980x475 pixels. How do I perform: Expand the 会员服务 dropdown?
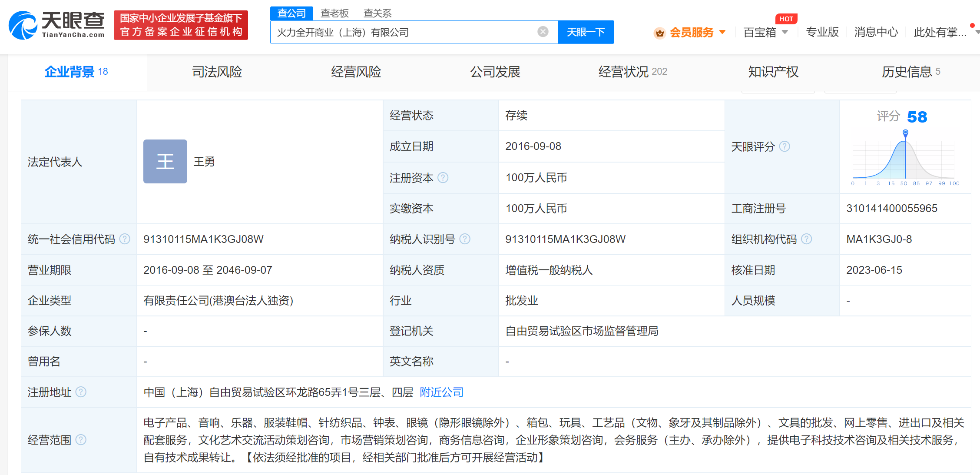[722, 32]
